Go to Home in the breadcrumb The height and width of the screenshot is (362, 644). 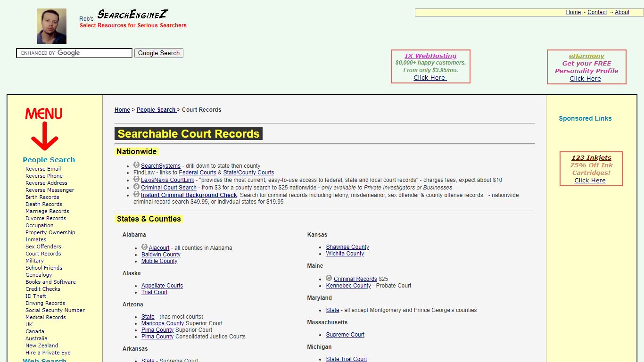click(x=122, y=110)
